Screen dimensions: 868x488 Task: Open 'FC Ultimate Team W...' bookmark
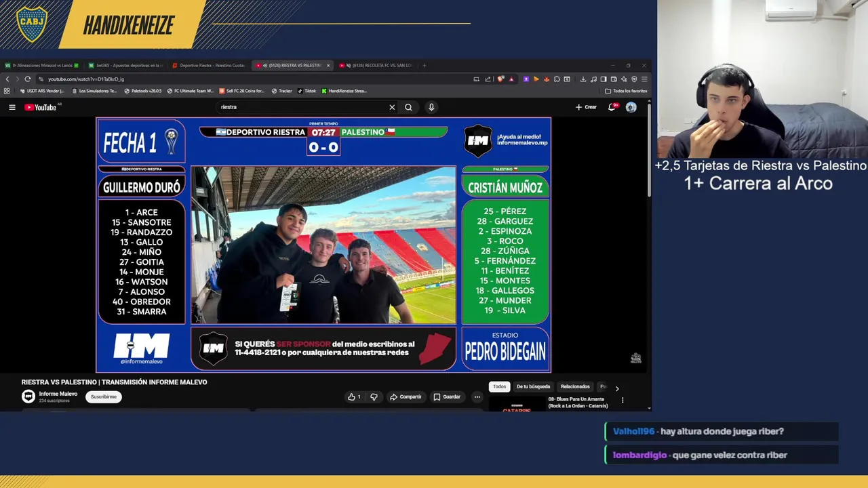pos(191,91)
